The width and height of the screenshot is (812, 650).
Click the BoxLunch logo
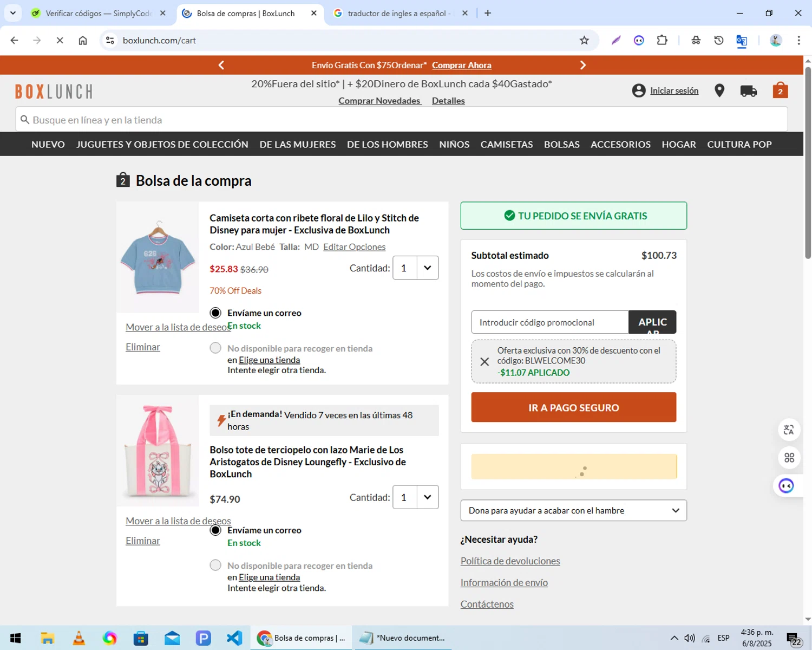[x=54, y=91]
